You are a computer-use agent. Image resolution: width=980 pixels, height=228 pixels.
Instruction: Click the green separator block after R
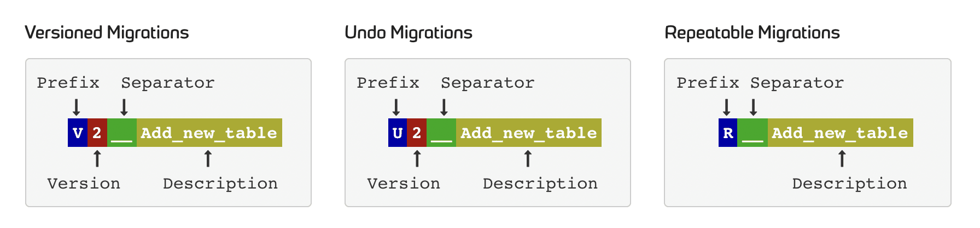tap(752, 133)
